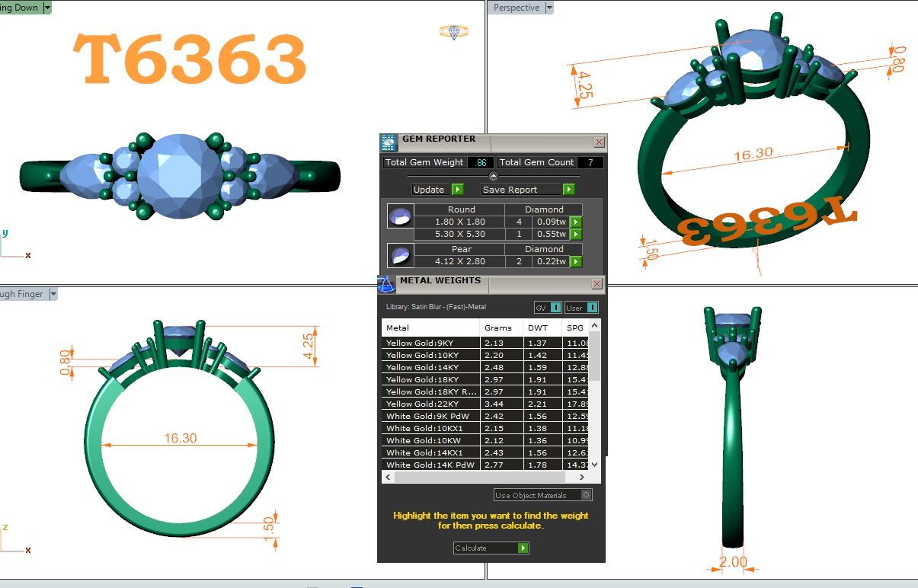
Task: Click the Metal Weights panel icon
Action: [386, 284]
